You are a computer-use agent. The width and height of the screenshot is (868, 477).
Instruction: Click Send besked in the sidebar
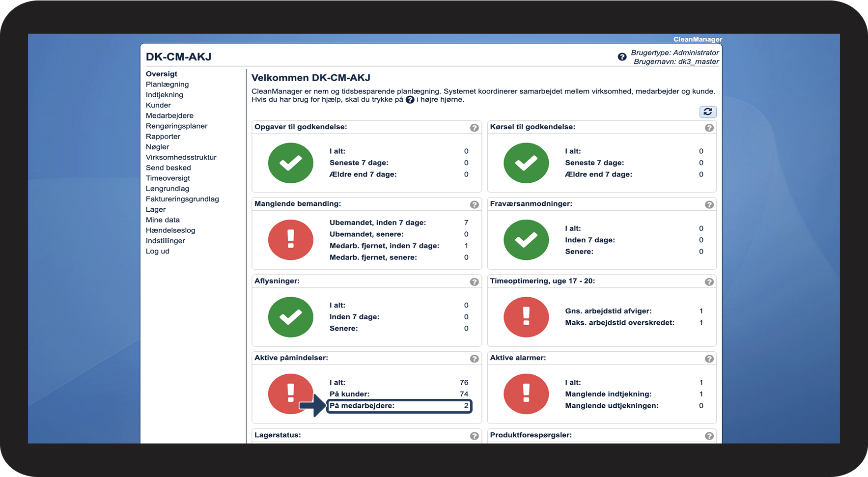168,168
